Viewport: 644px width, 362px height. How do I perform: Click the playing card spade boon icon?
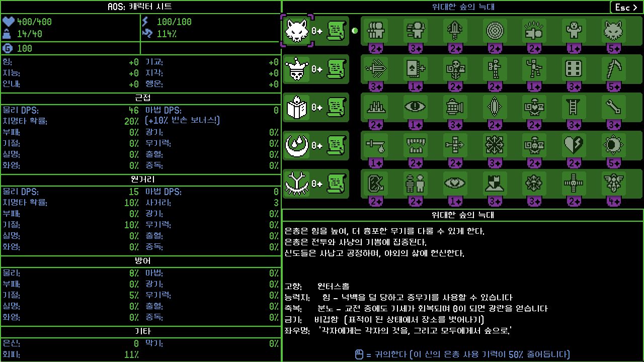point(416,69)
